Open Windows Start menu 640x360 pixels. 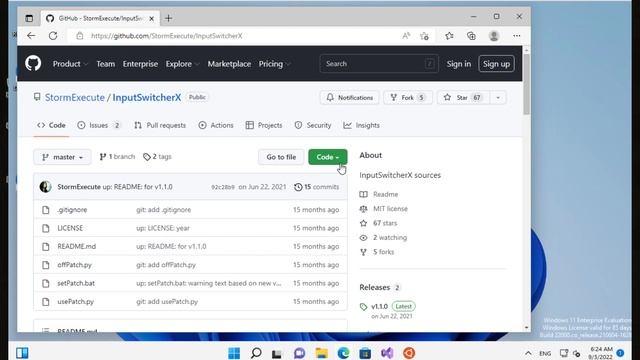234,353
